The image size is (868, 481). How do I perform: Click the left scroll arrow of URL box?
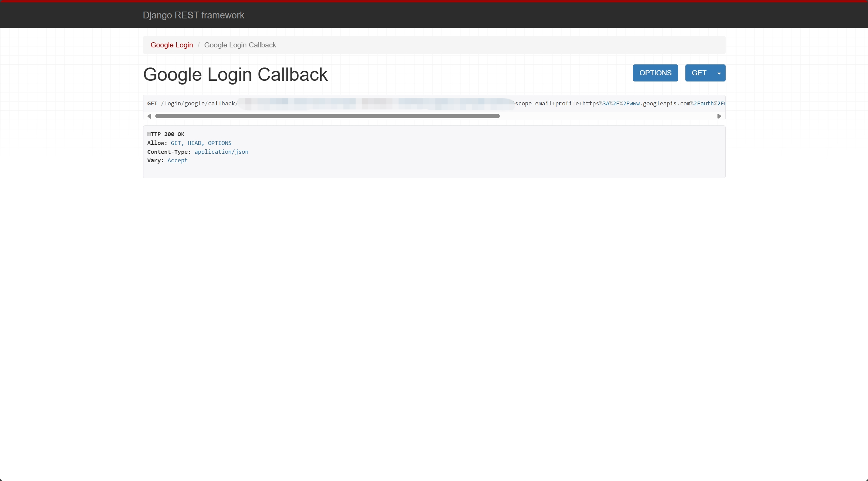pyautogui.click(x=149, y=116)
